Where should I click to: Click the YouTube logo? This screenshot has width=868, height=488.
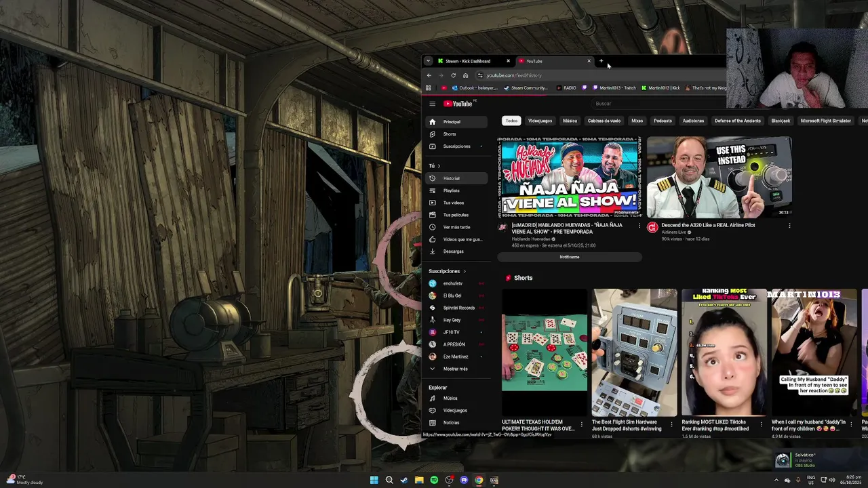(x=459, y=104)
